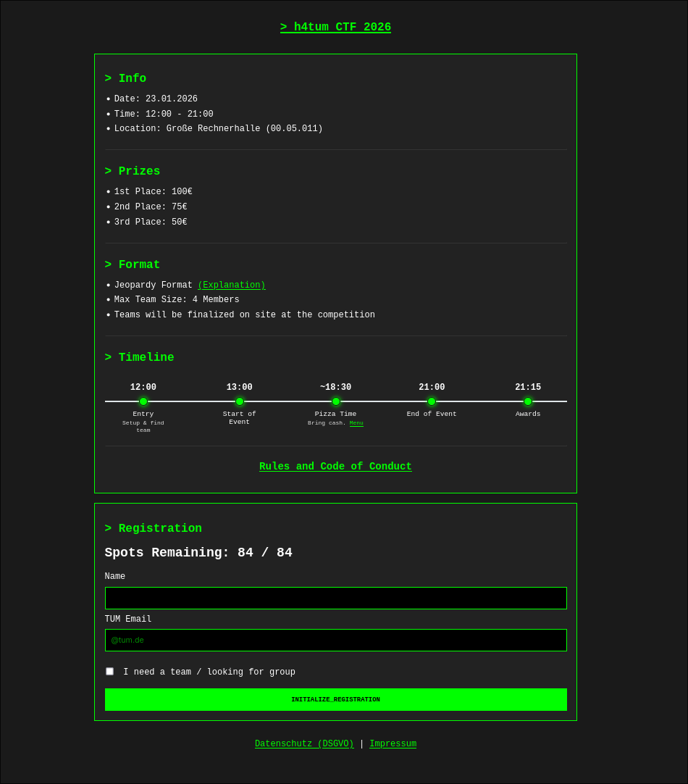This screenshot has width=688, height=784.
Task: Click the 'Registration' section heading
Action: [154, 528]
